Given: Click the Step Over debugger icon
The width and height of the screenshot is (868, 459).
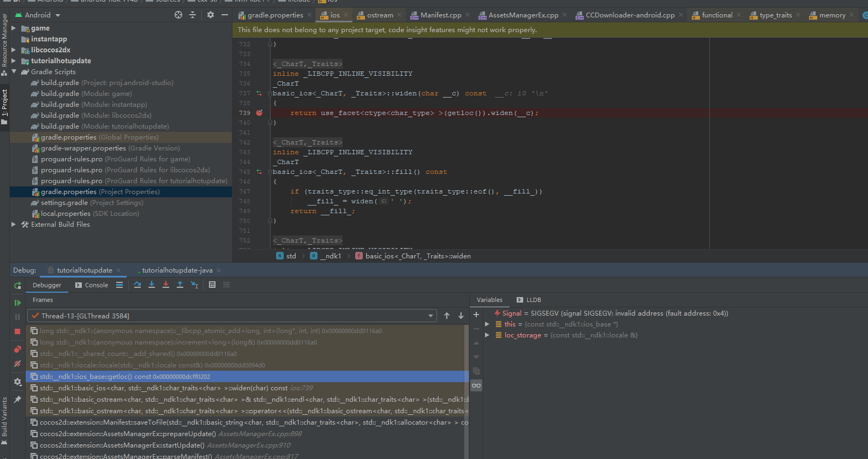Looking at the screenshot, I should click(137, 285).
